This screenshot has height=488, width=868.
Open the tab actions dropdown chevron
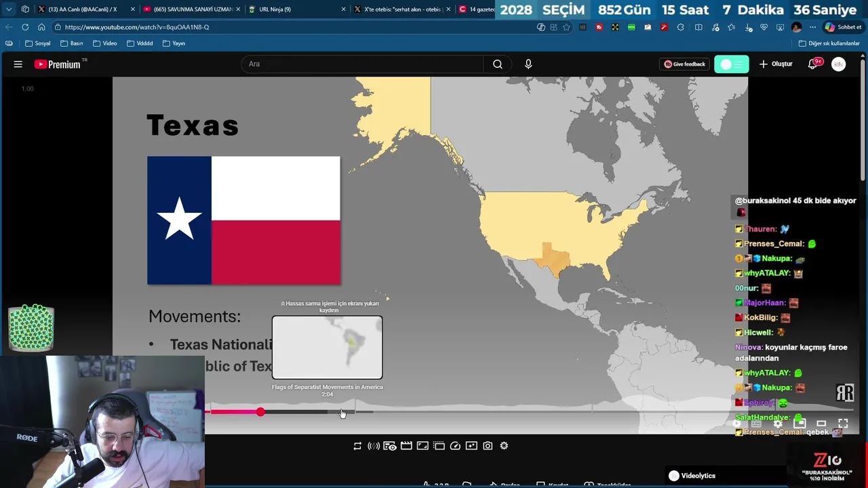click(x=9, y=9)
